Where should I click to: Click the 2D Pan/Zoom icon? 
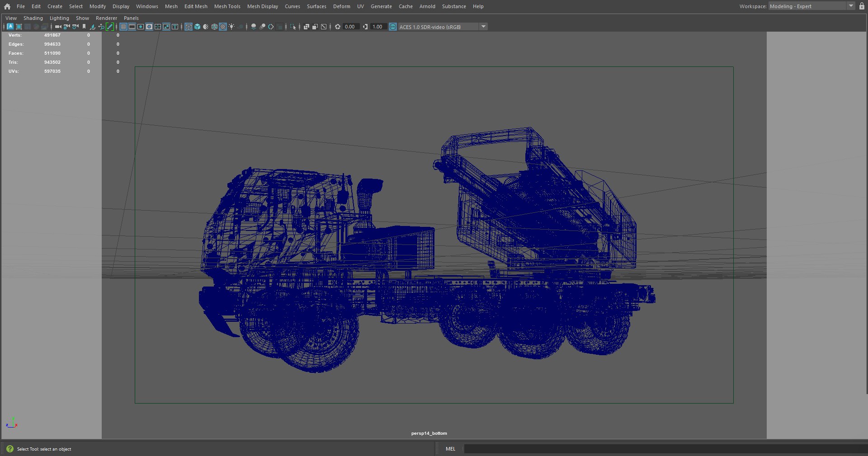point(101,27)
